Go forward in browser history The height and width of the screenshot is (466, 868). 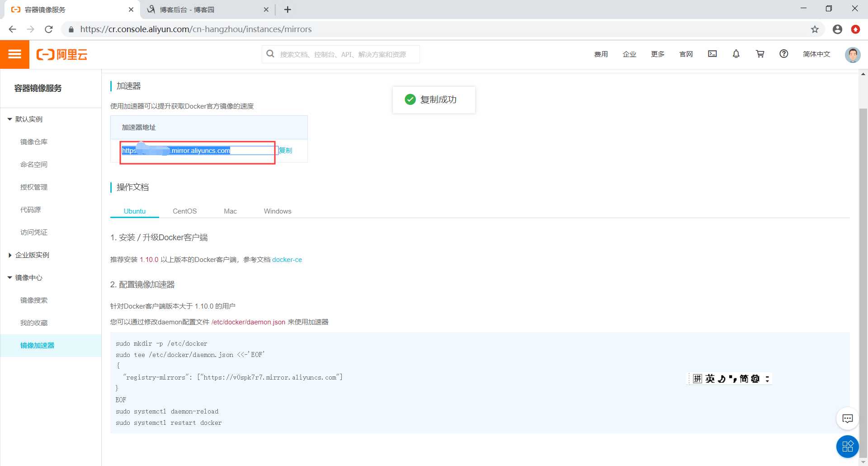pyautogui.click(x=30, y=29)
